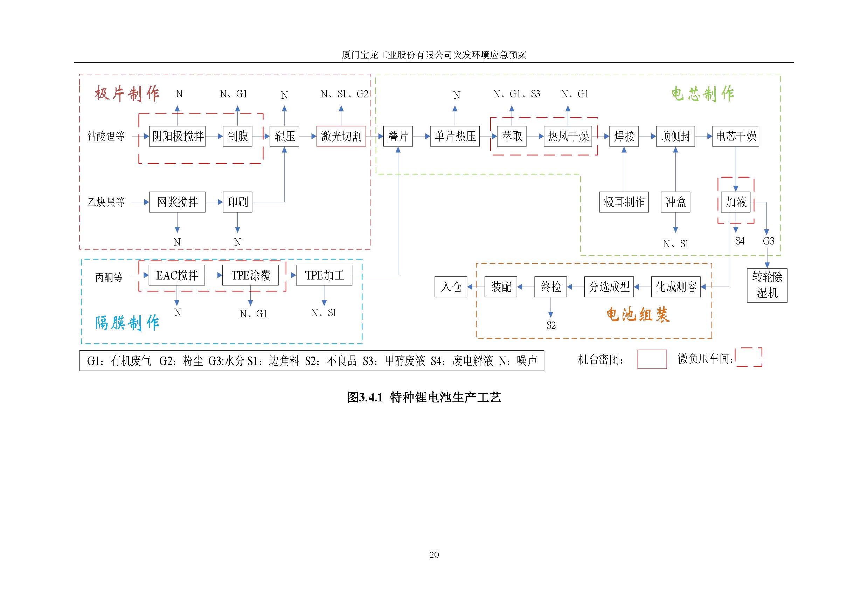Select the 激光切割 red-bordered box
Screen dimensions: 868x614
pyautogui.click(x=341, y=136)
